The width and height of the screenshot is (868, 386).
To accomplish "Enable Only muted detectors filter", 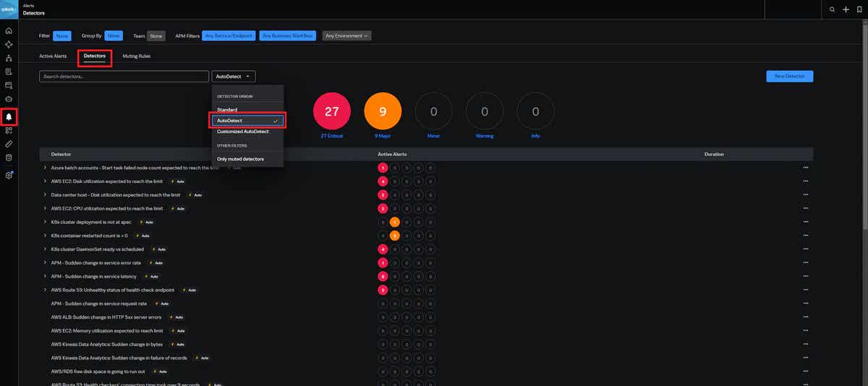I will click(240, 159).
